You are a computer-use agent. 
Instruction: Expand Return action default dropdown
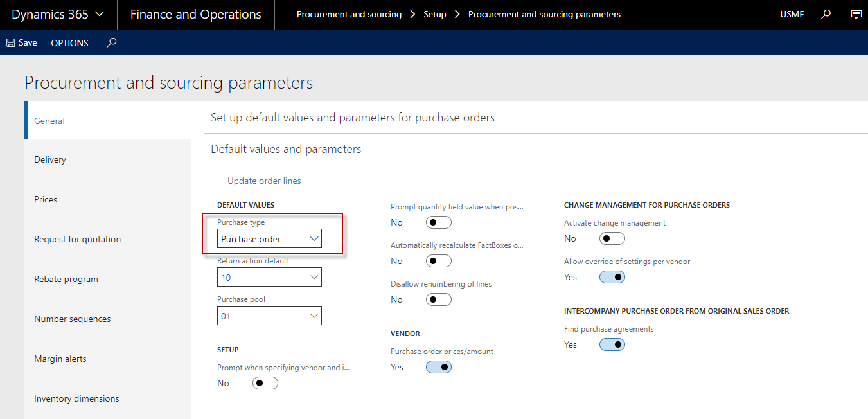click(x=314, y=278)
